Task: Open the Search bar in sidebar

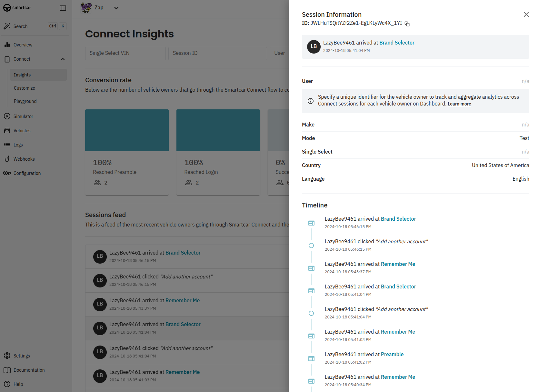Action: coord(35,26)
